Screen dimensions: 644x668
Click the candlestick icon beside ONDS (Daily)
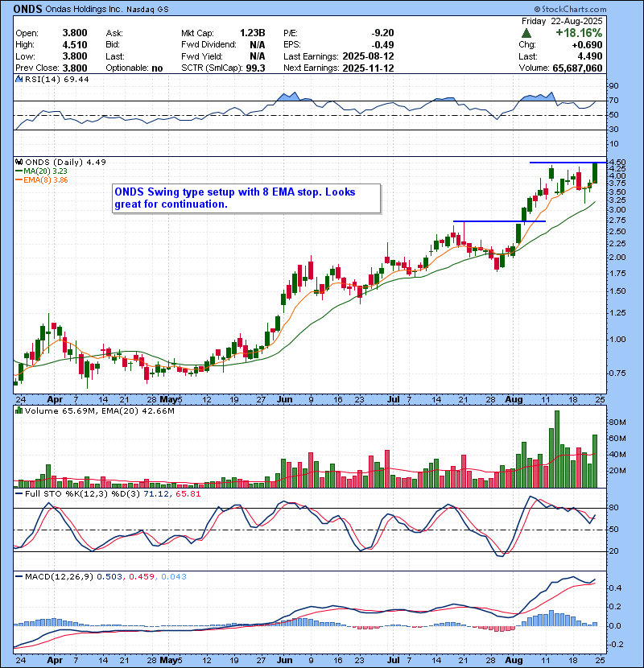tap(19, 162)
